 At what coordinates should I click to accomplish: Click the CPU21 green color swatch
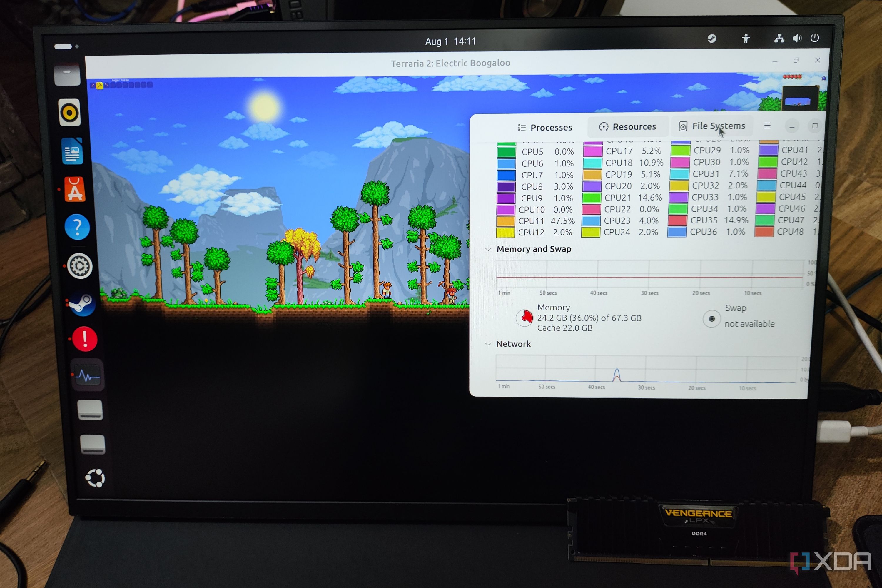[x=591, y=198]
